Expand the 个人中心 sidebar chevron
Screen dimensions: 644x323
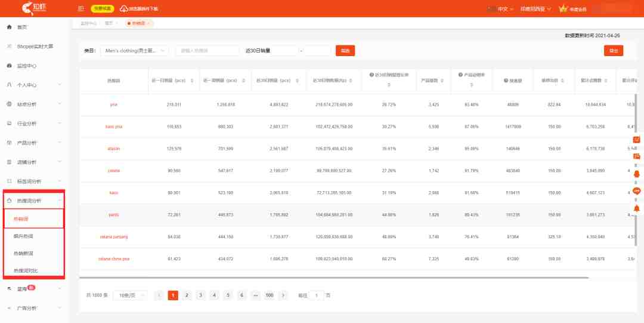coord(60,85)
